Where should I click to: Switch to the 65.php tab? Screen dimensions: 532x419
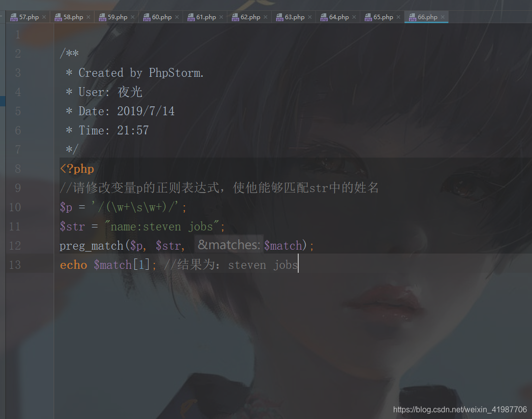(383, 17)
